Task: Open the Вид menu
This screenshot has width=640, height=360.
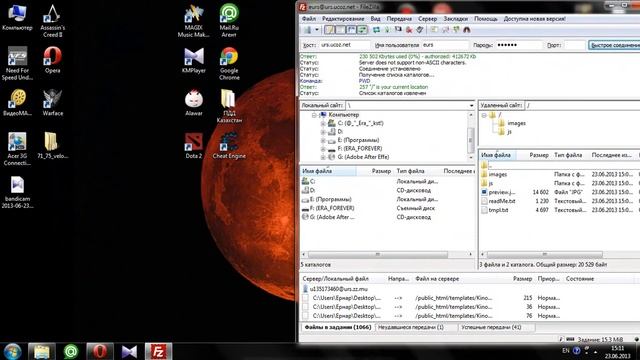Action: pos(376,19)
